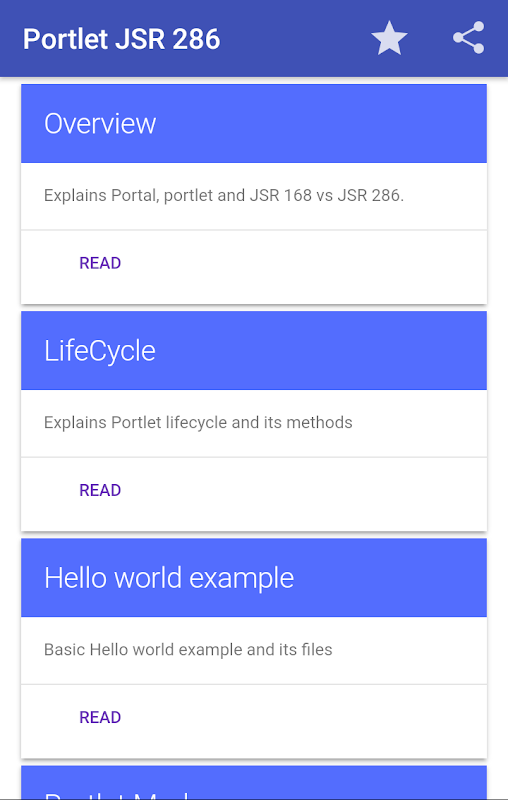Open READ link under LifeCycle card
Image resolution: width=508 pixels, height=800 pixels.
tap(100, 490)
